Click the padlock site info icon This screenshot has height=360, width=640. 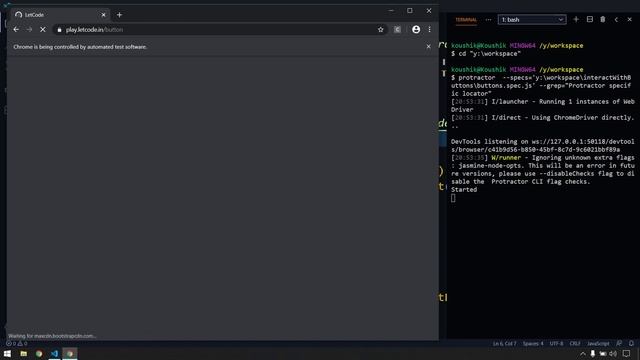pyautogui.click(x=59, y=30)
